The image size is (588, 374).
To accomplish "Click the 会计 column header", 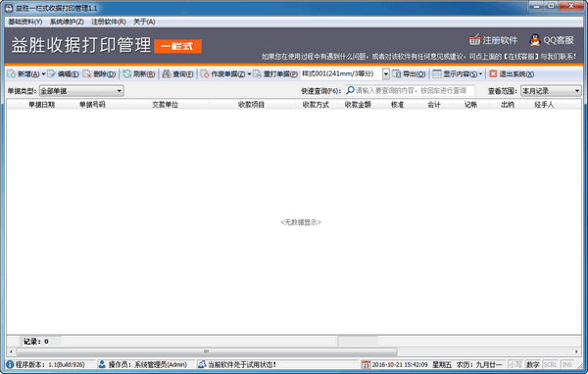I will tap(434, 105).
